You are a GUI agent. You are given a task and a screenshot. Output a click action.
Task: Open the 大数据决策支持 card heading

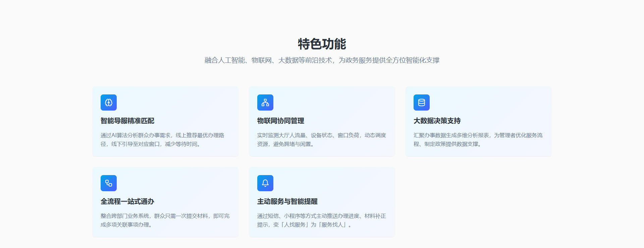point(437,121)
